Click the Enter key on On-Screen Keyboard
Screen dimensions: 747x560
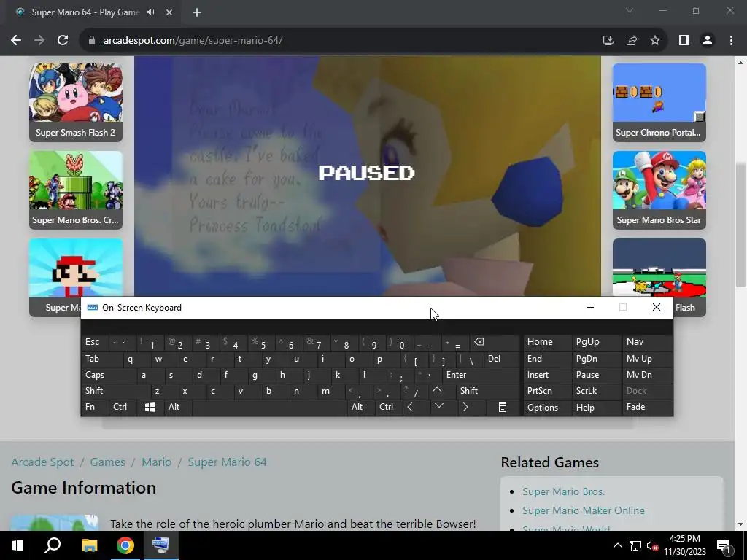(480, 376)
